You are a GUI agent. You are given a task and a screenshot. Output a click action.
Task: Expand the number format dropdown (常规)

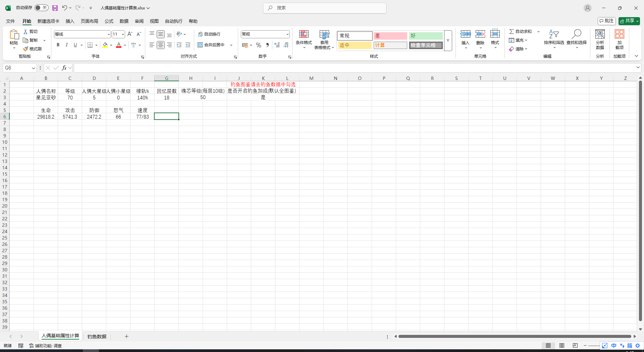pyautogui.click(x=287, y=34)
